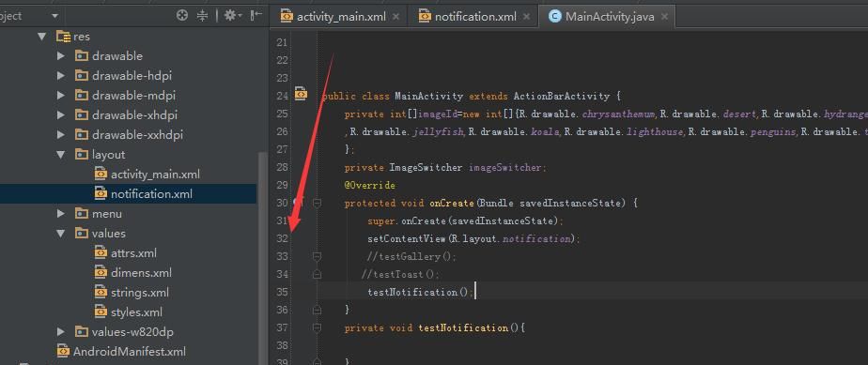
Task: Open the Project view dropdown
Action: (x=54, y=16)
